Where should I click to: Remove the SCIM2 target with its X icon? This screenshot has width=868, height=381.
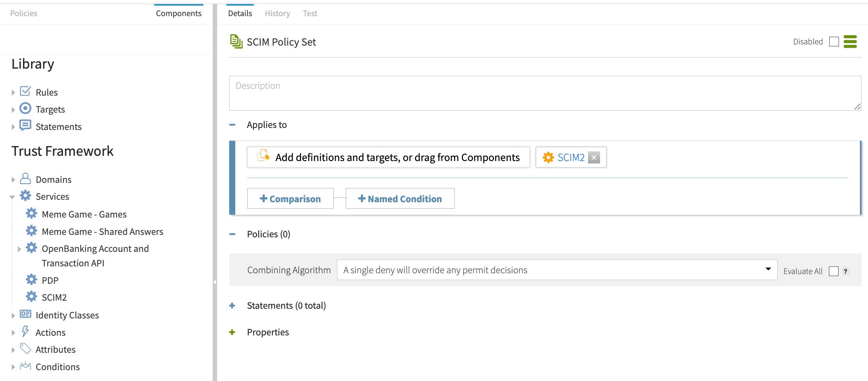tap(594, 157)
